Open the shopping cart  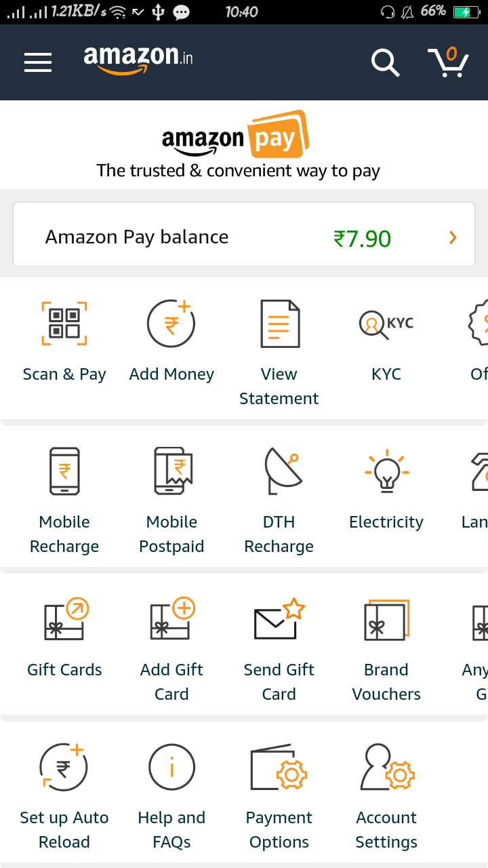(448, 62)
